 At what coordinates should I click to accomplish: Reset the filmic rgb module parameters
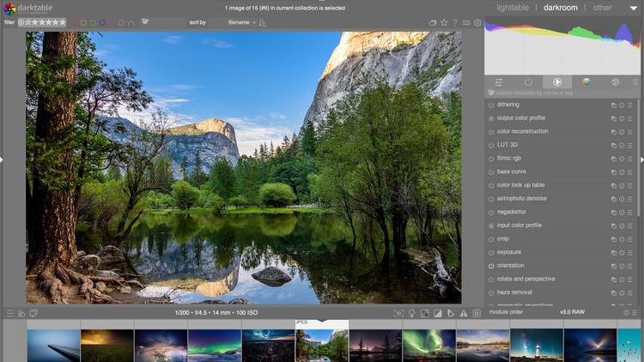tap(622, 159)
